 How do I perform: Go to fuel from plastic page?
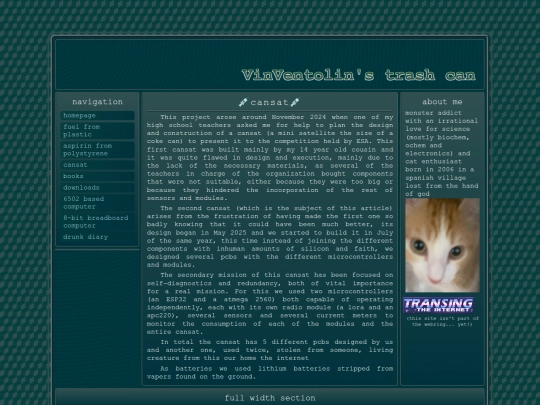(97, 131)
